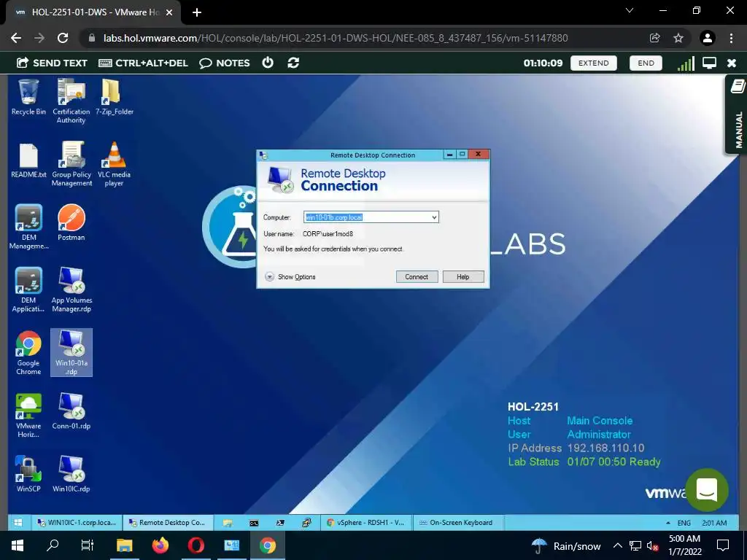Send CTRL+ALT+DEL to the console
Screen dimensions: 747x560
coord(143,63)
